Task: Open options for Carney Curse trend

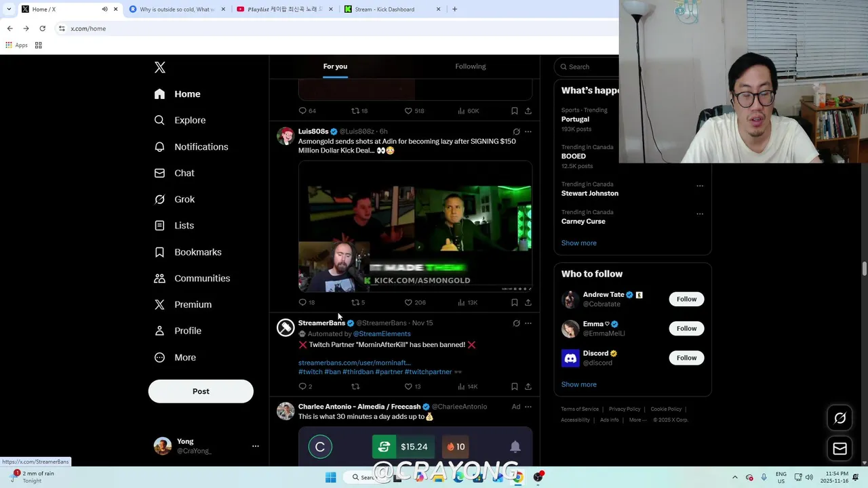Action: coord(700,213)
